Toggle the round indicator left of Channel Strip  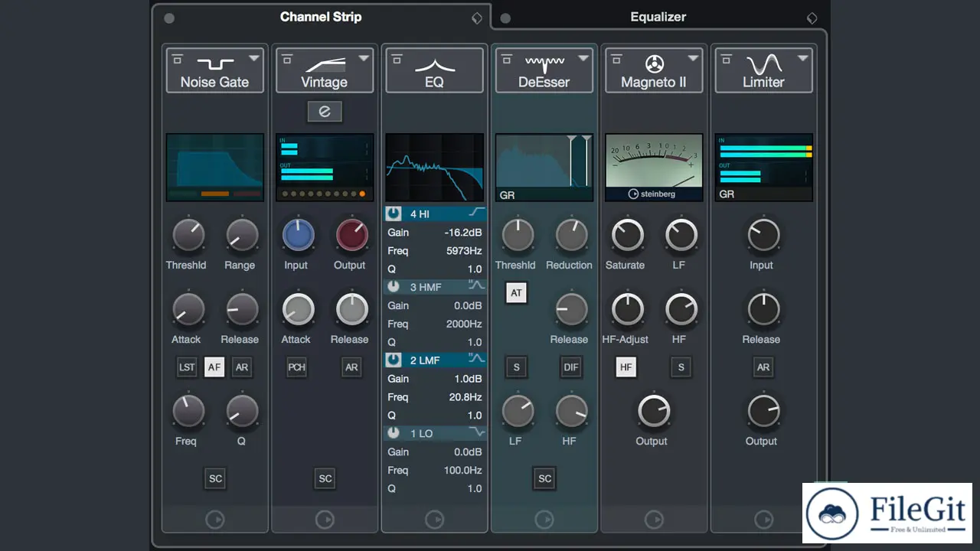pos(169,18)
